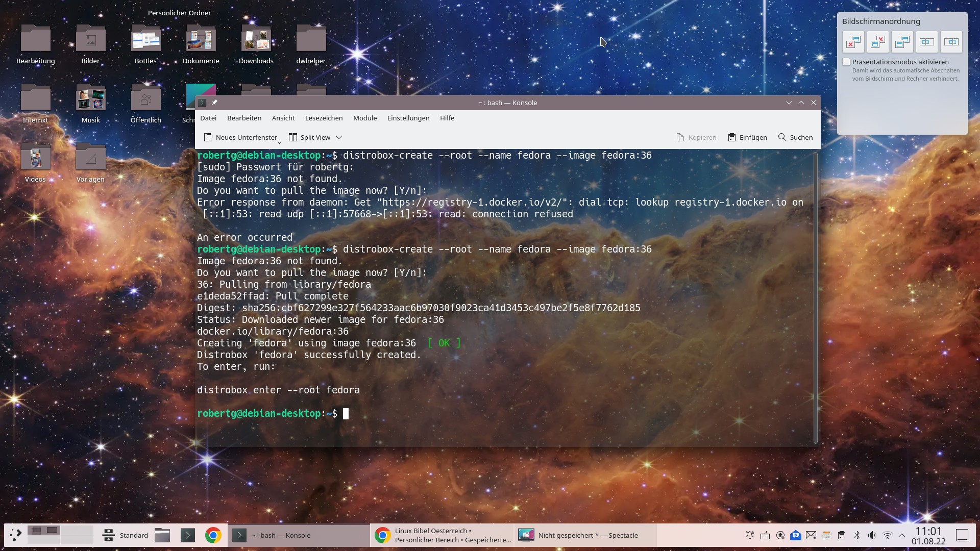Switch to the Linux Bibel Oesterreich Chrome task
The height and width of the screenshot is (551, 980).
(442, 535)
